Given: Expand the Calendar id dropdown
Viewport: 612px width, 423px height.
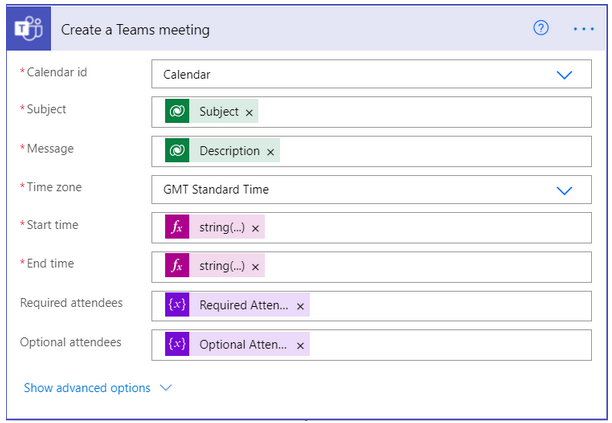Looking at the screenshot, I should 564,75.
